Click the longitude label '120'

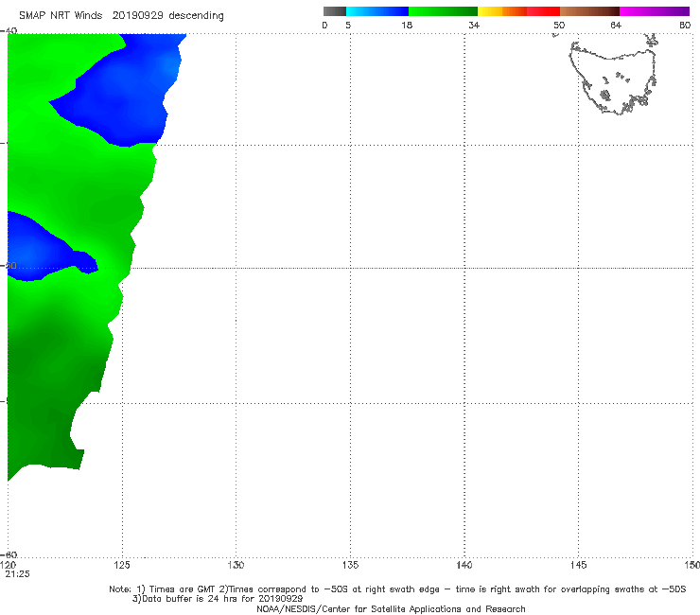coord(8,566)
